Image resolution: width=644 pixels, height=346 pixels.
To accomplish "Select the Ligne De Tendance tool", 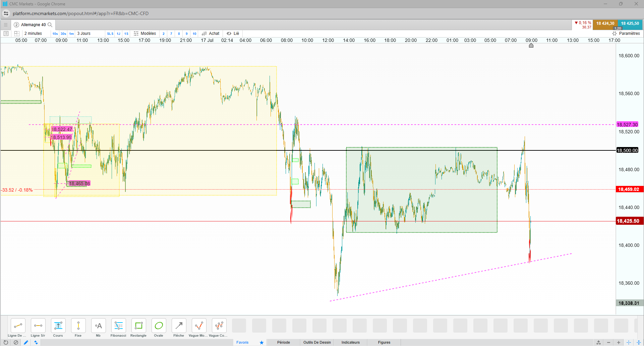I will (18, 328).
